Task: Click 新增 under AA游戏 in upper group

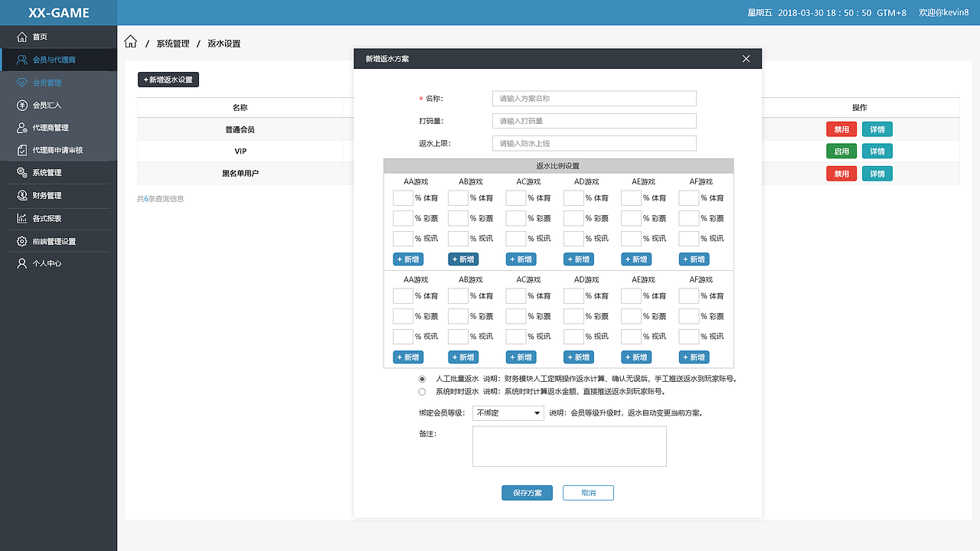Action: coord(408,259)
